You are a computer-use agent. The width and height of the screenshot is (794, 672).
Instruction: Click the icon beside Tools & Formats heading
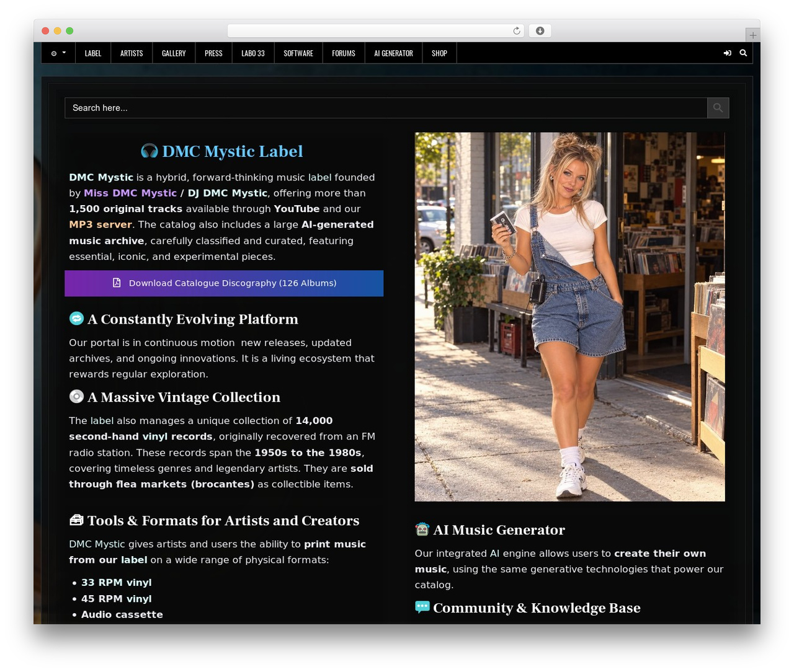[76, 519]
